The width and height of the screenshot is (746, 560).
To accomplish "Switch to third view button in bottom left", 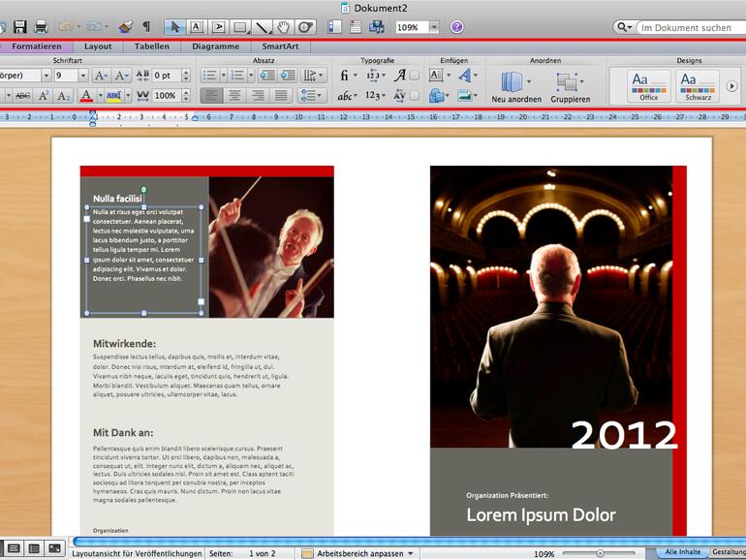I will pos(54,548).
